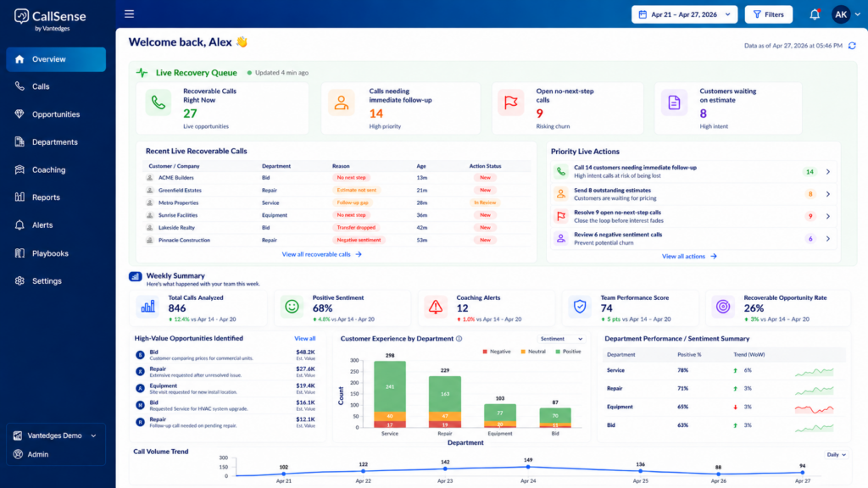Open Overview in the sidebar
Screen dimensions: 868x488
pos(56,59)
